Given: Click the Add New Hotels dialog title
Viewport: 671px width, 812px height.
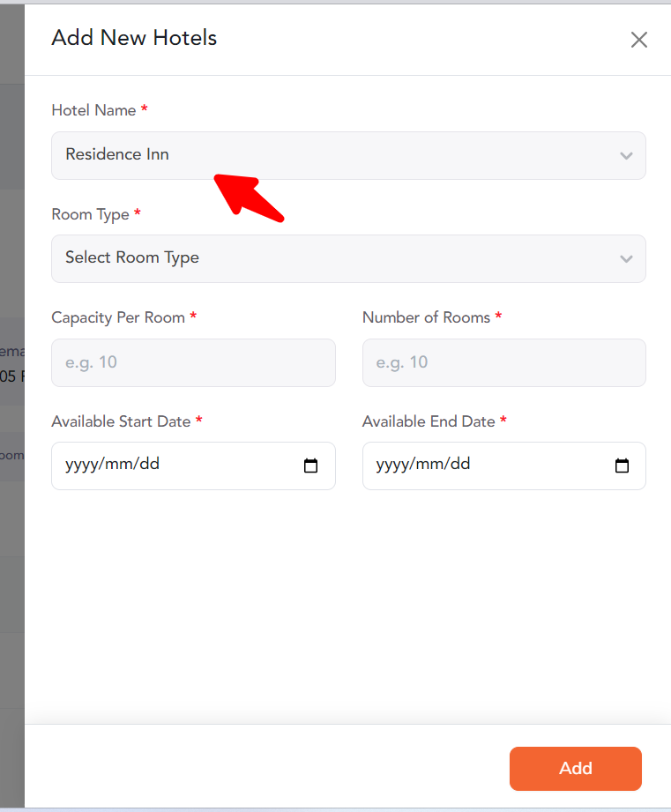Looking at the screenshot, I should [x=133, y=38].
